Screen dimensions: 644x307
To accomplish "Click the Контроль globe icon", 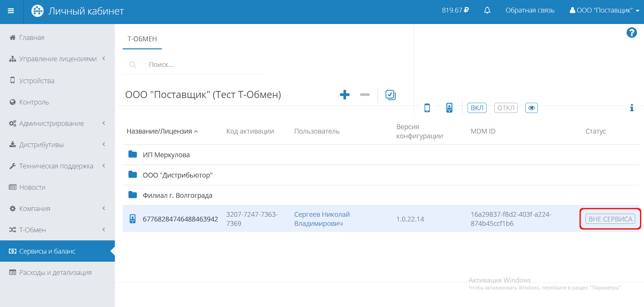I will (13, 102).
